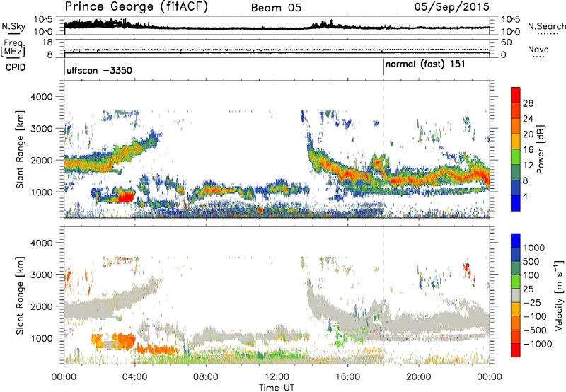
Task: Click the 'Beam 05' label
Action: (x=276, y=8)
